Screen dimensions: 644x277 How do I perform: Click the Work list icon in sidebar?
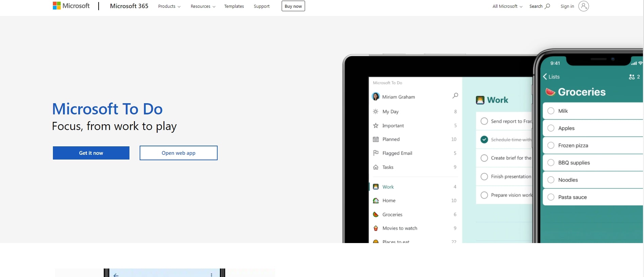(376, 187)
